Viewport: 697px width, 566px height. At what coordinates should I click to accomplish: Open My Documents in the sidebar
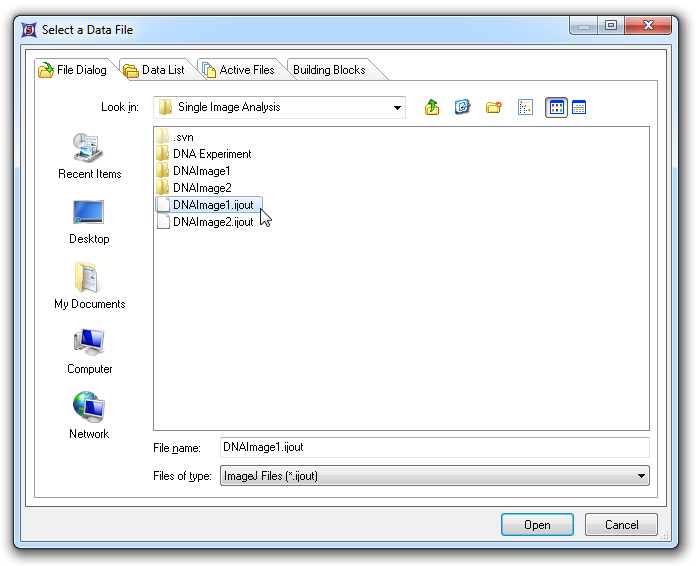[x=89, y=287]
